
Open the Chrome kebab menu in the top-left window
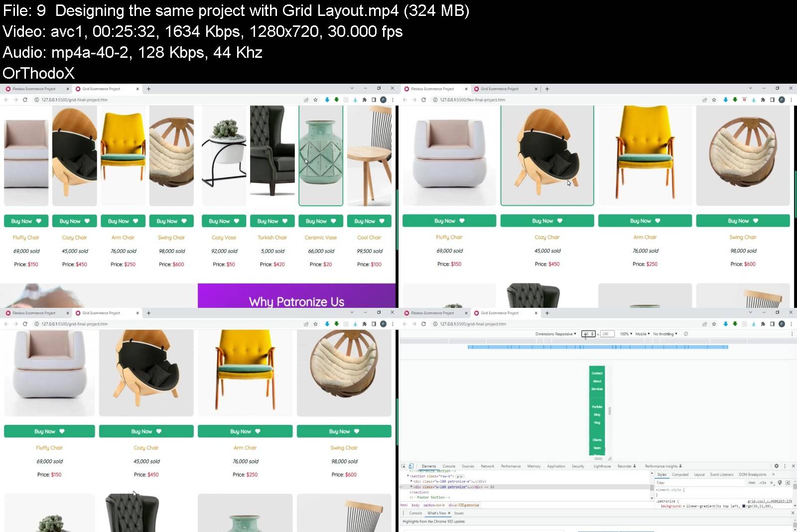coord(393,100)
